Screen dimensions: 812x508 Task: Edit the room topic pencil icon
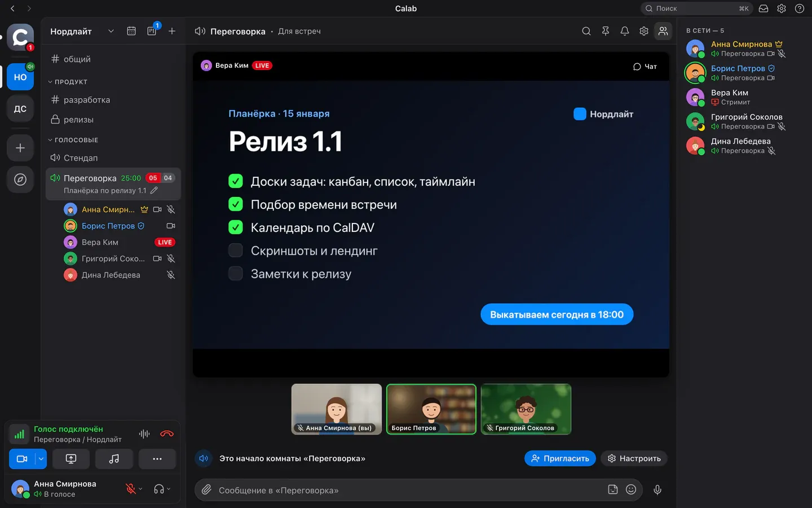click(x=154, y=191)
